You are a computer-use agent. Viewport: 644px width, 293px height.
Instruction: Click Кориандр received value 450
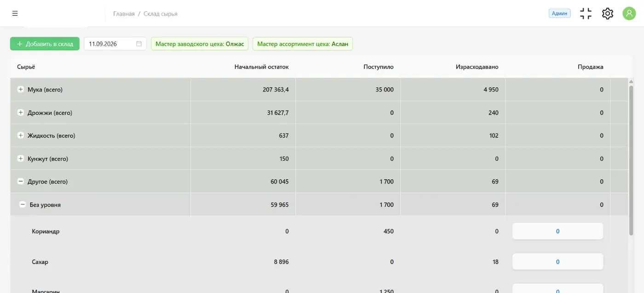389,231
